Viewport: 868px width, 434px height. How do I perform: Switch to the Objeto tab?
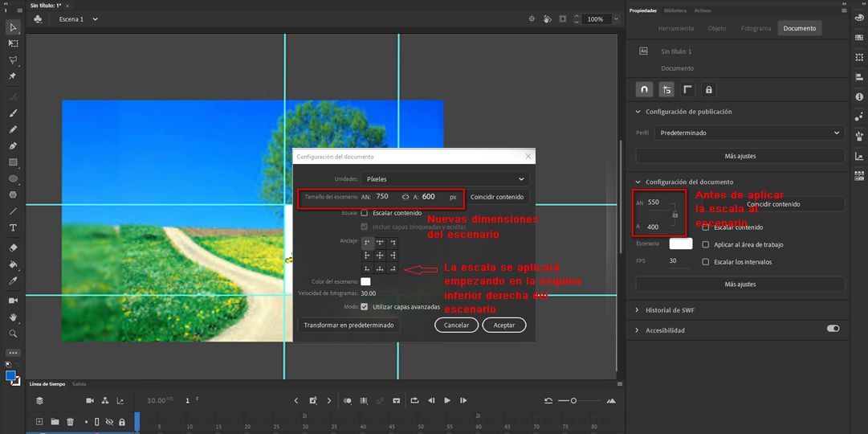717,28
